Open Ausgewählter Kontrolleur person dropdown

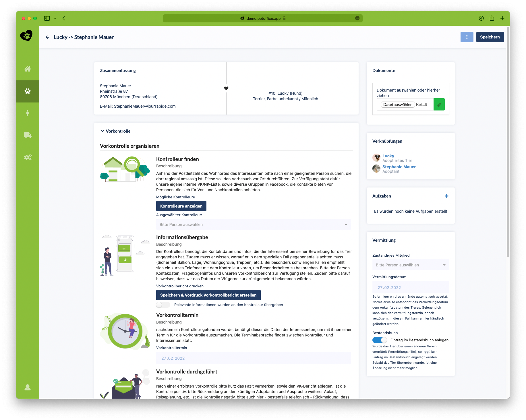click(x=254, y=224)
